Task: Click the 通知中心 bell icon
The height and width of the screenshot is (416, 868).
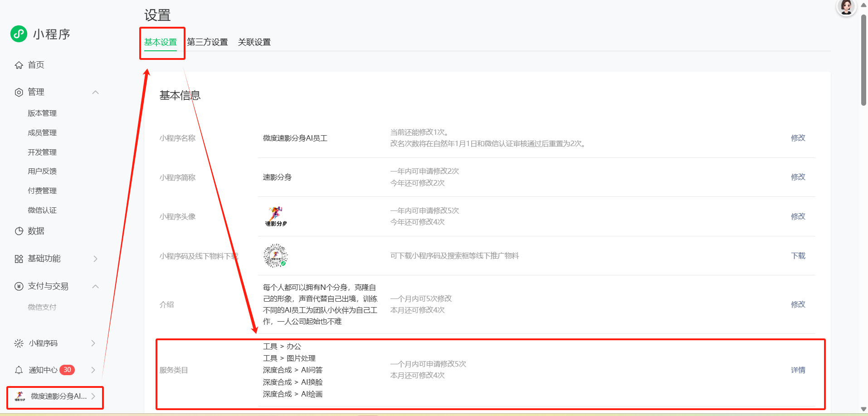Action: 19,370
